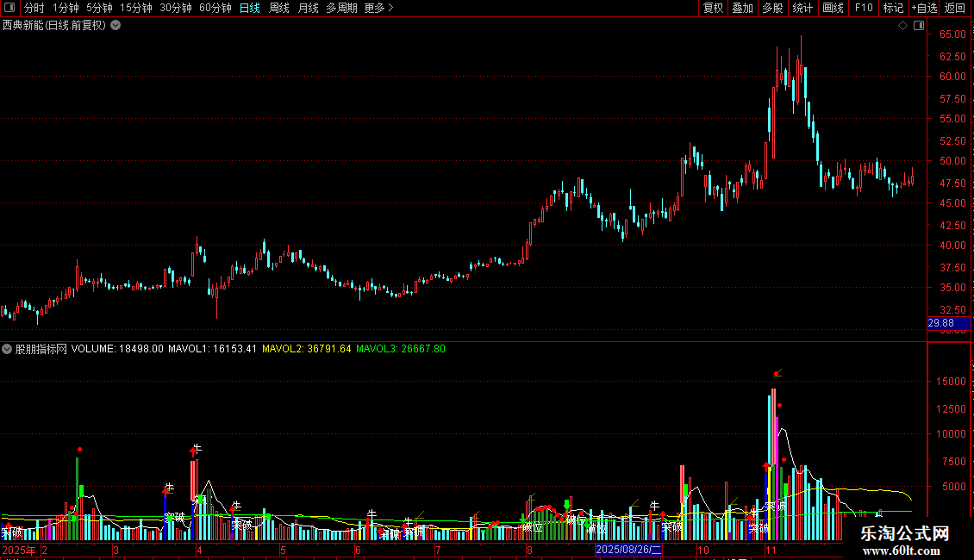Click the 50.00 price axis label

952,161
